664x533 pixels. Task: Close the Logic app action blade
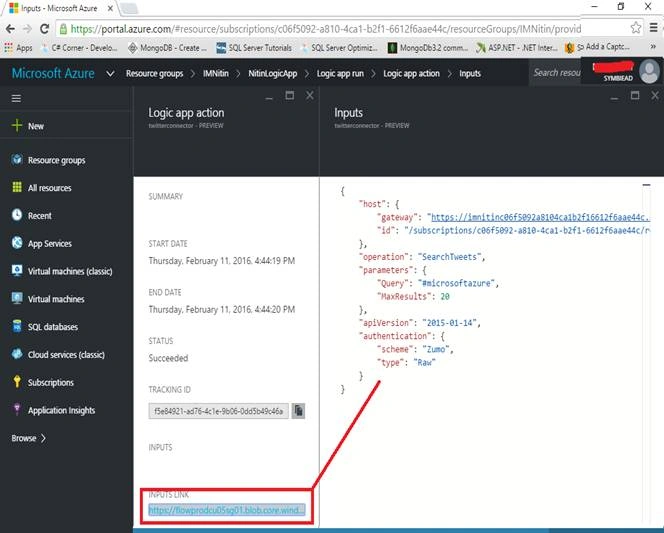[x=310, y=96]
